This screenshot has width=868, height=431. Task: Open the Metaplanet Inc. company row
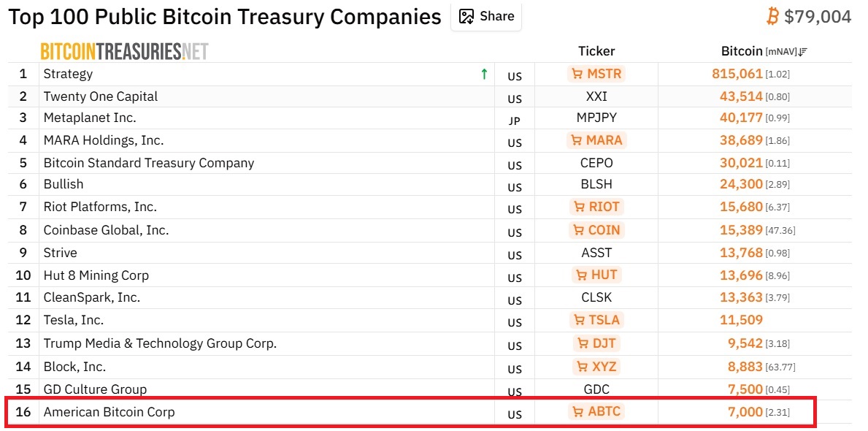coord(90,118)
